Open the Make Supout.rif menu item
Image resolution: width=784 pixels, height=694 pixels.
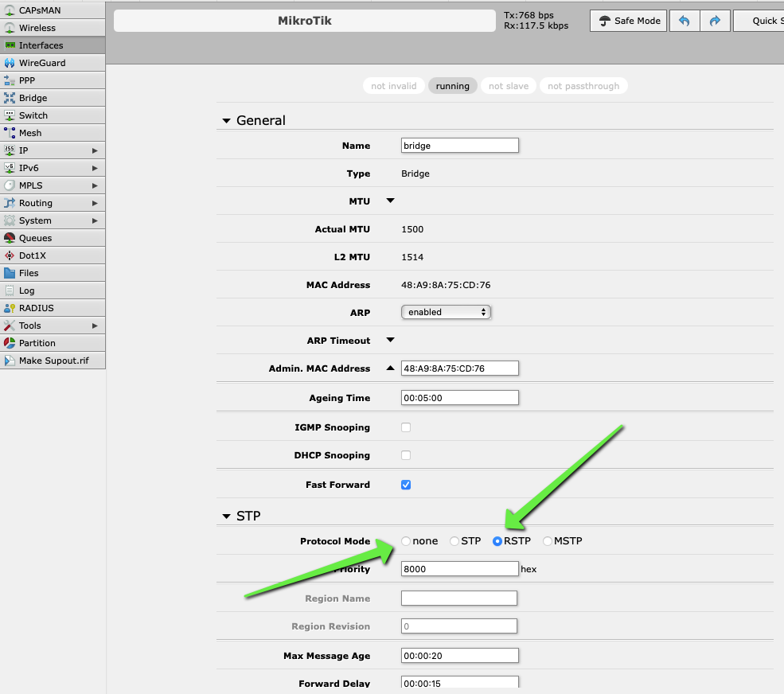point(53,361)
